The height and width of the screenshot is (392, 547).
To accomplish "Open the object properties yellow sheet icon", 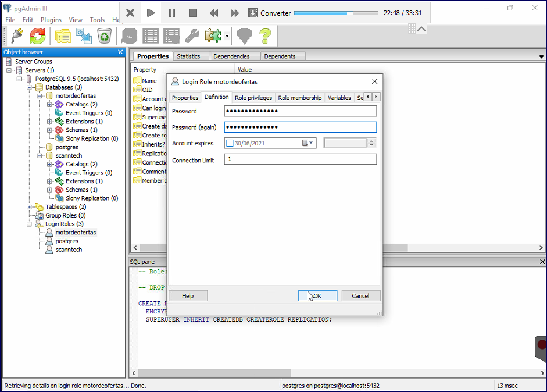I will click(x=63, y=35).
